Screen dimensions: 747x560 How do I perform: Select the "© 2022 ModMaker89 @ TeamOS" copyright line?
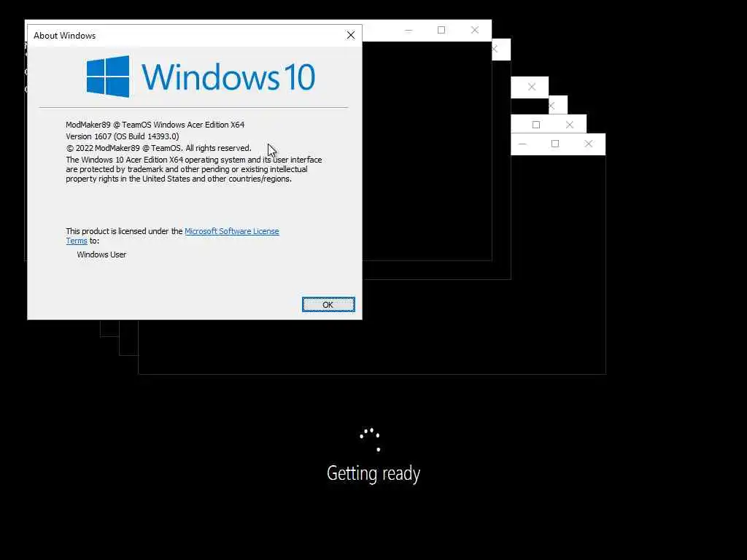point(158,148)
